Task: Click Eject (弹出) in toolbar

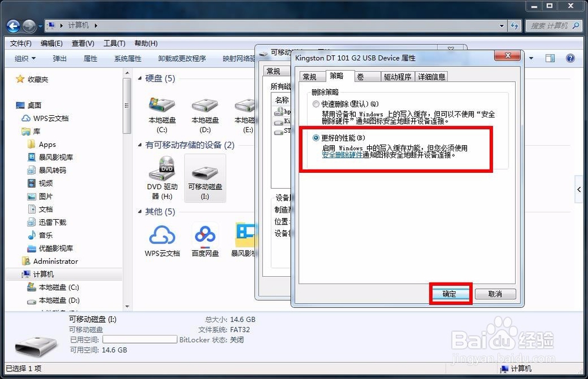Action: (59, 59)
